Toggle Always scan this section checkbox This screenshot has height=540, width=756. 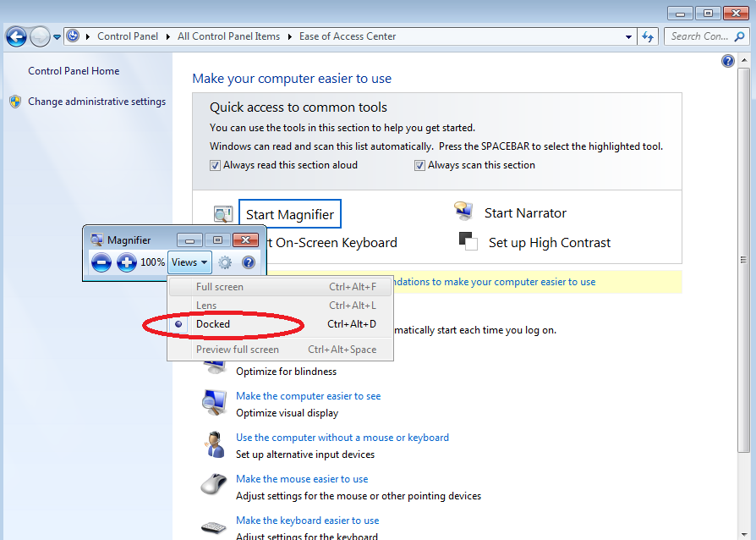pyautogui.click(x=419, y=166)
